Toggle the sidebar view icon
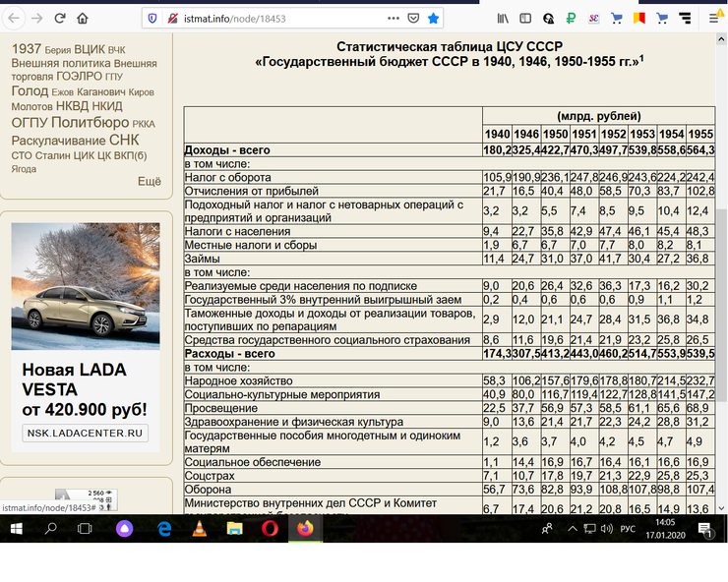Image resolution: width=728 pixels, height=582 pixels. [526, 18]
